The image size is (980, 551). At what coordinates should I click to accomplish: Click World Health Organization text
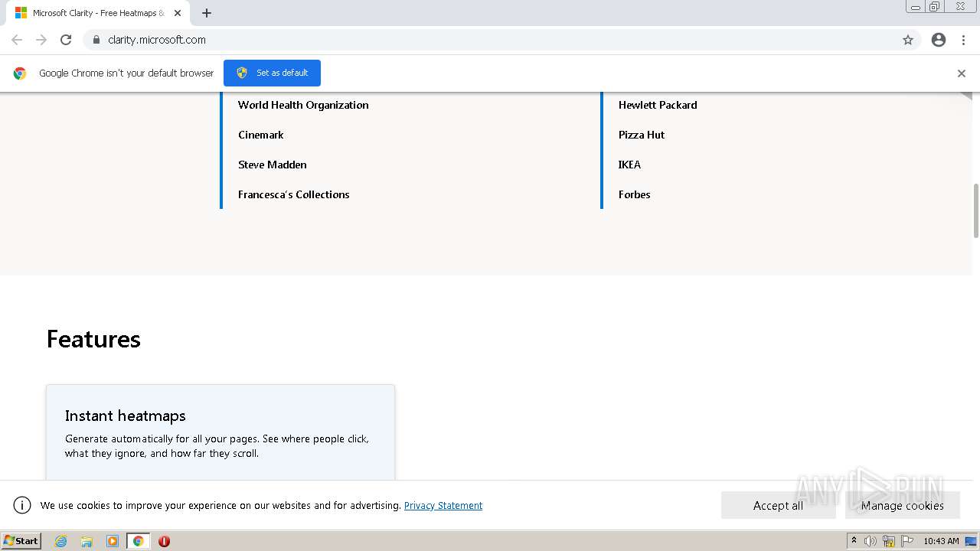[x=303, y=105]
